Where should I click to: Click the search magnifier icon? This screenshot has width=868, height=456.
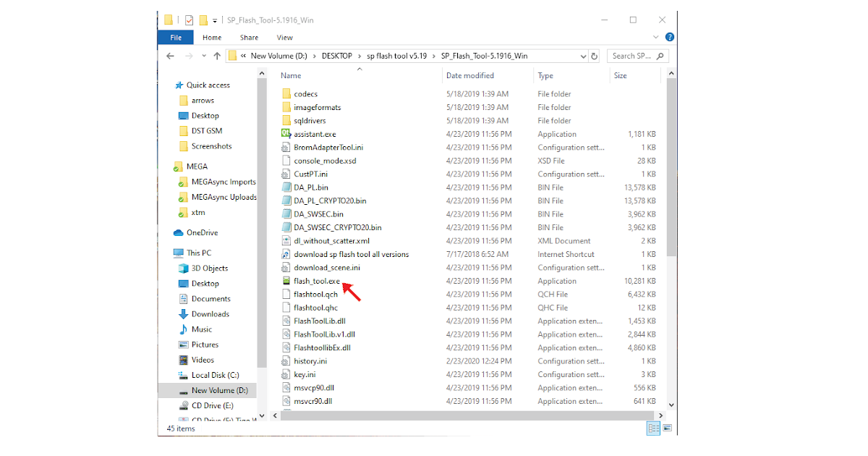point(661,56)
